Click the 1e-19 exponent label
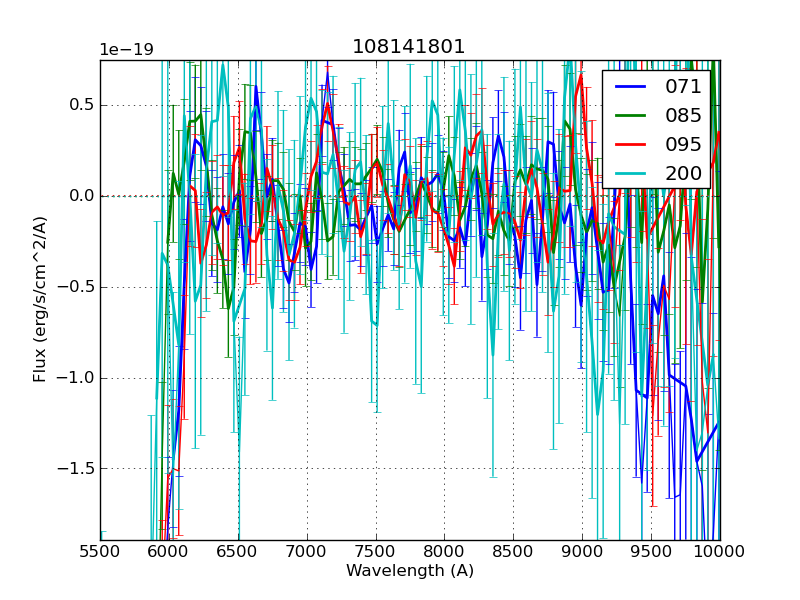Viewport: 800px width, 600px height. [x=126, y=50]
